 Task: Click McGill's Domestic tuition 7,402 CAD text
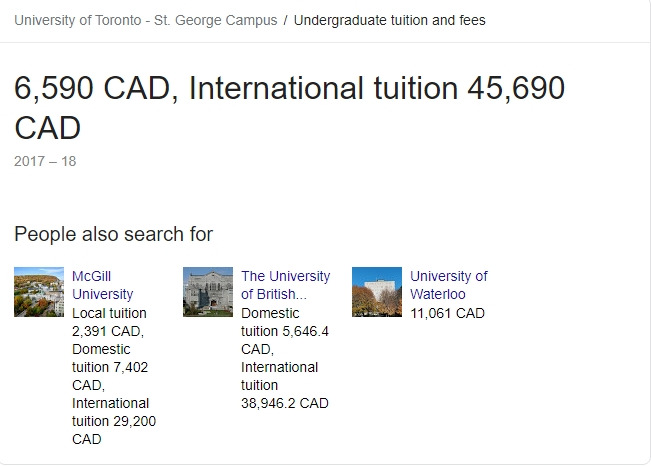coord(108,367)
